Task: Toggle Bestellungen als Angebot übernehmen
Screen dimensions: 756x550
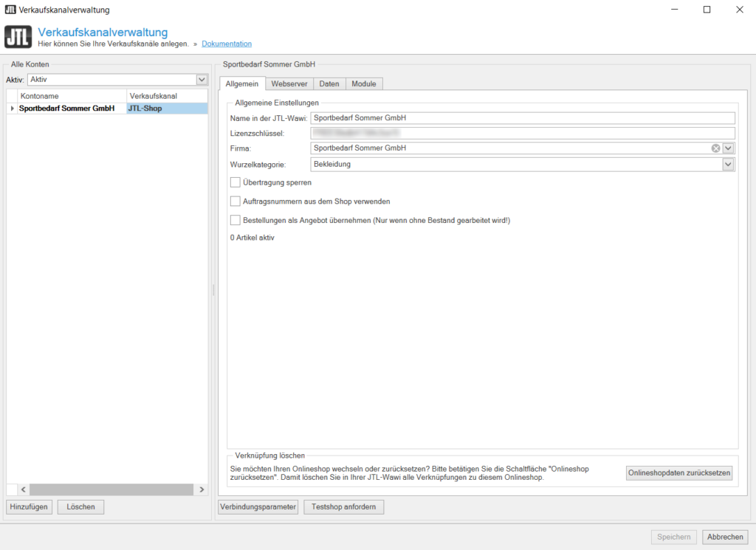Action: tap(236, 220)
